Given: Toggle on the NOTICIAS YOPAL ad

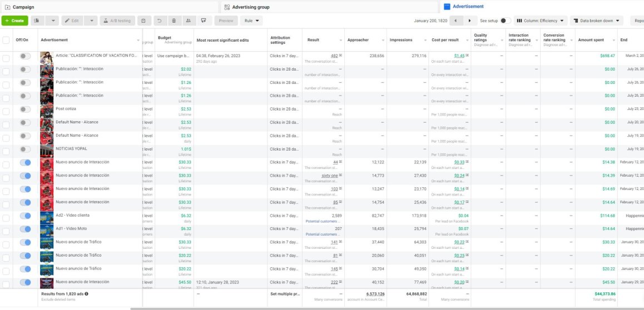Looking at the screenshot, I should 25,149.
